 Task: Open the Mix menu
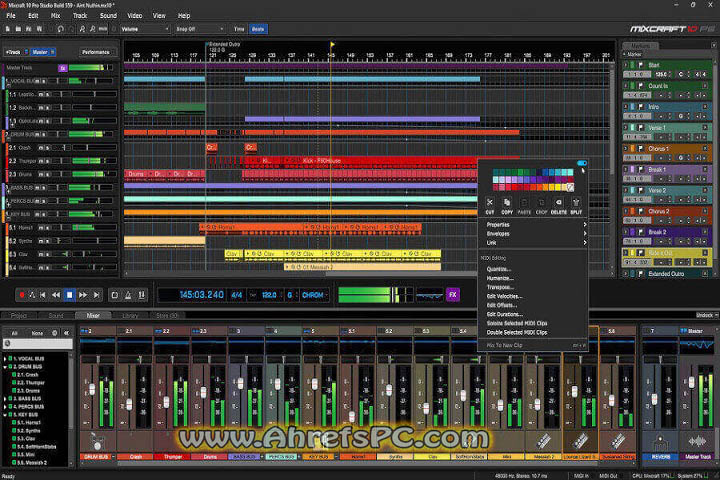click(56, 16)
